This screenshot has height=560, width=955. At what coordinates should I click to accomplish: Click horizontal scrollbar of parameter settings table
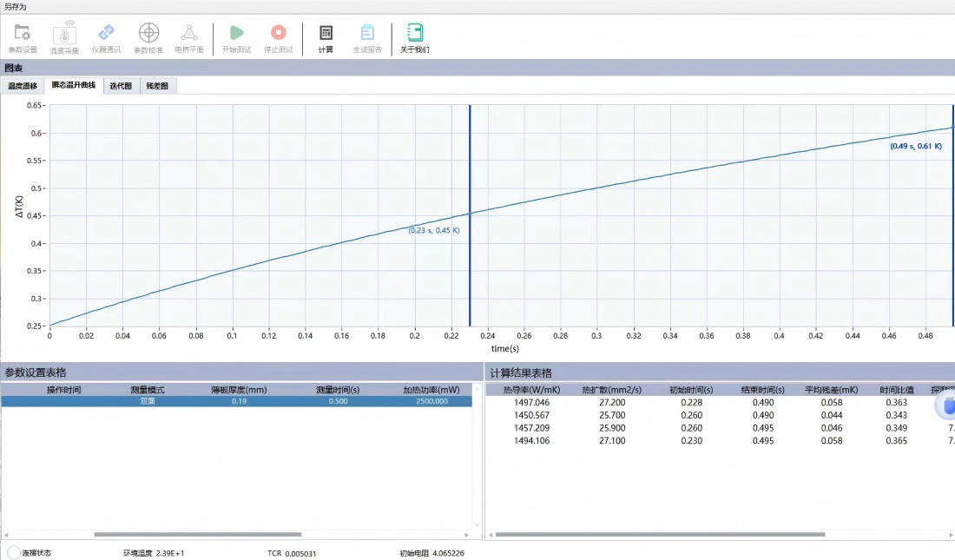coord(197,535)
